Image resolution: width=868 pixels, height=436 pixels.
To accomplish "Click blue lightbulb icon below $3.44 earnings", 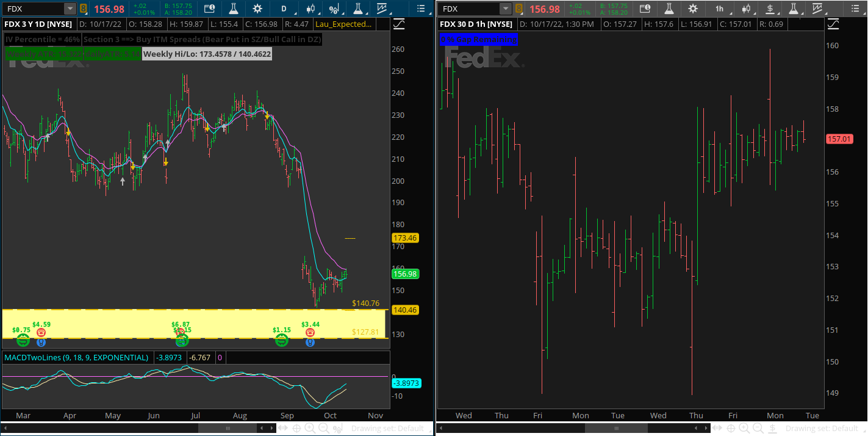I will 310,342.
